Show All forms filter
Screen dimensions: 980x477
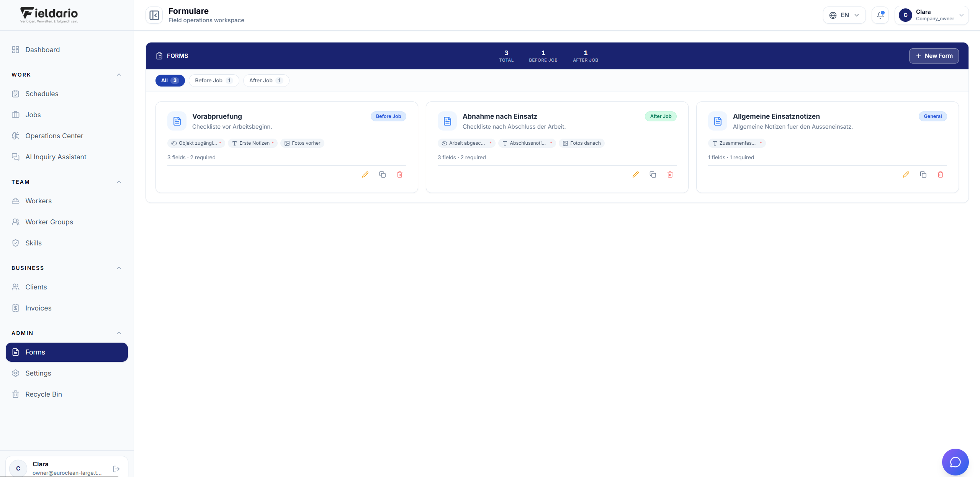coord(170,80)
